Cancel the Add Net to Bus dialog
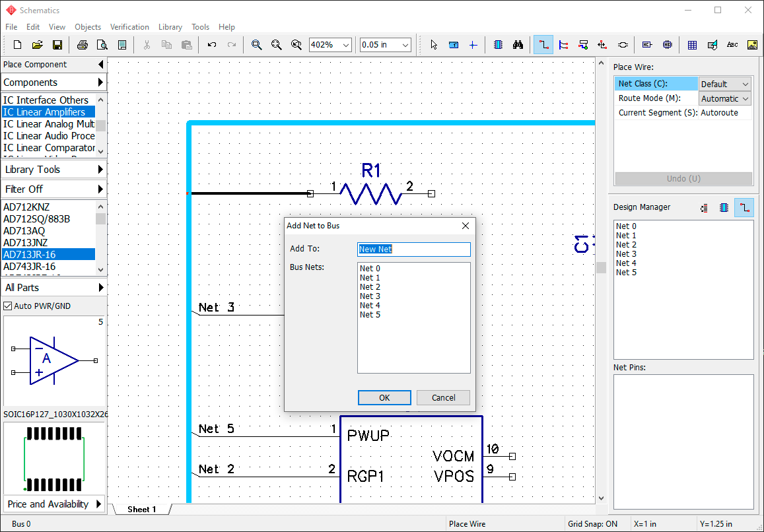This screenshot has width=764, height=532. (443, 397)
